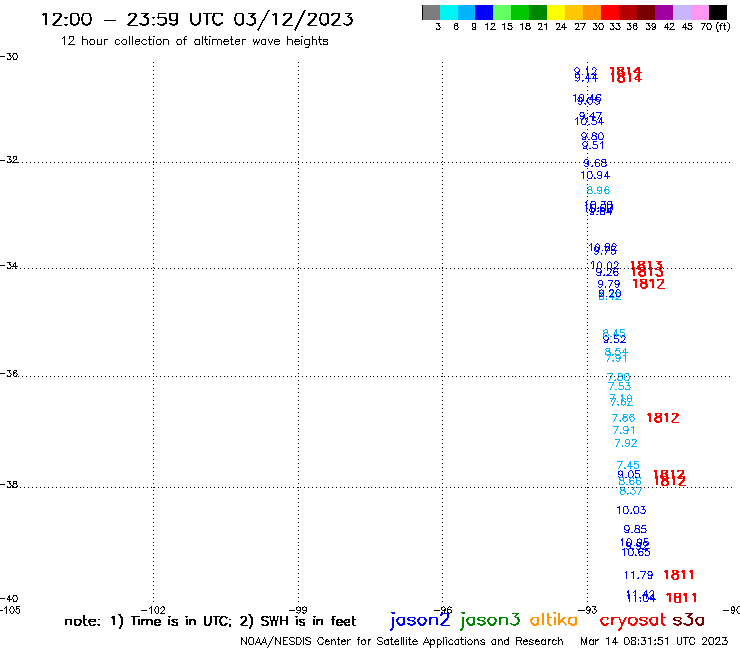Select the dark red 's3a' satellite label
Screen dimensions: 740x650
tap(688, 620)
